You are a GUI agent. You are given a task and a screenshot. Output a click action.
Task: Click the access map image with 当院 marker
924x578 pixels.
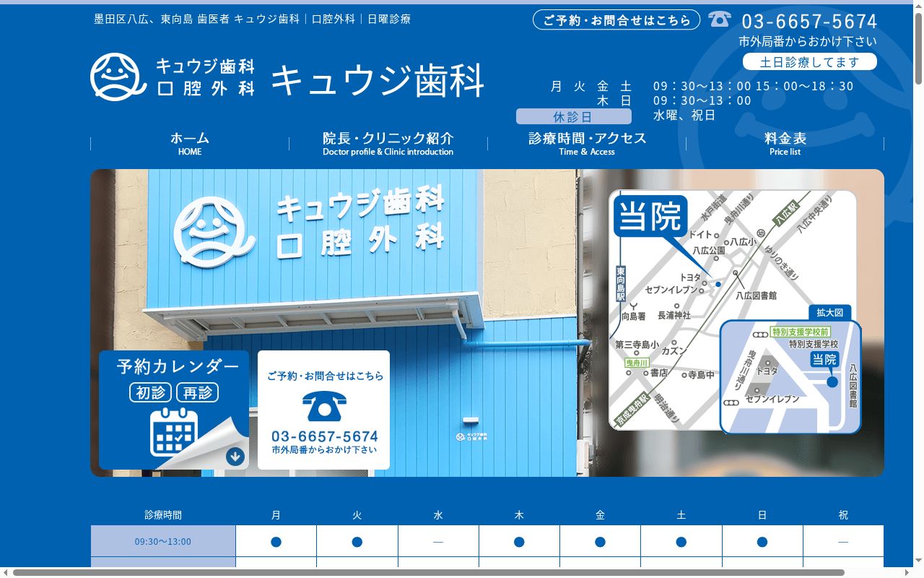pos(735,311)
